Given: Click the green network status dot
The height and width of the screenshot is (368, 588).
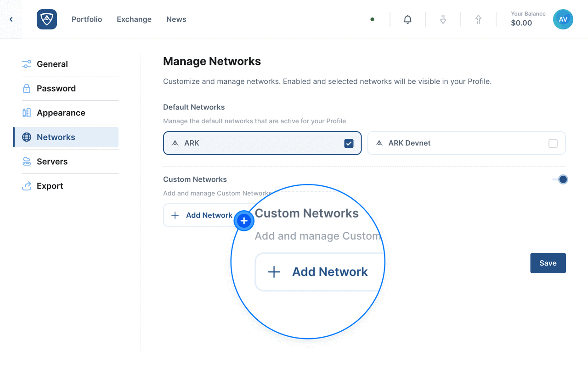Looking at the screenshot, I should pyautogui.click(x=372, y=19).
